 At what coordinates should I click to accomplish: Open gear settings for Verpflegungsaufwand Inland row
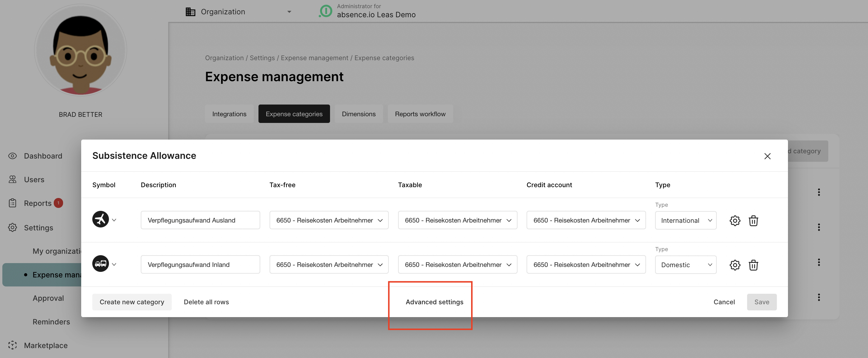(735, 265)
